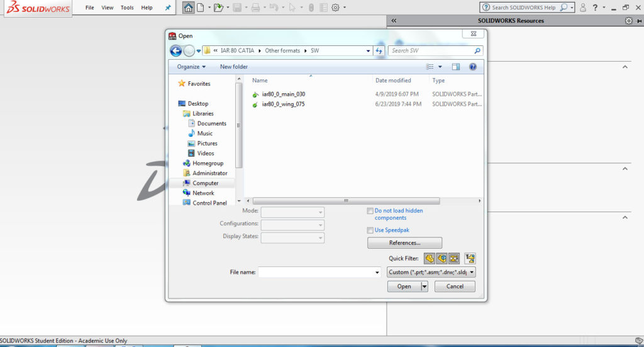Open the Tools menu
The width and height of the screenshot is (644, 347).
(127, 8)
